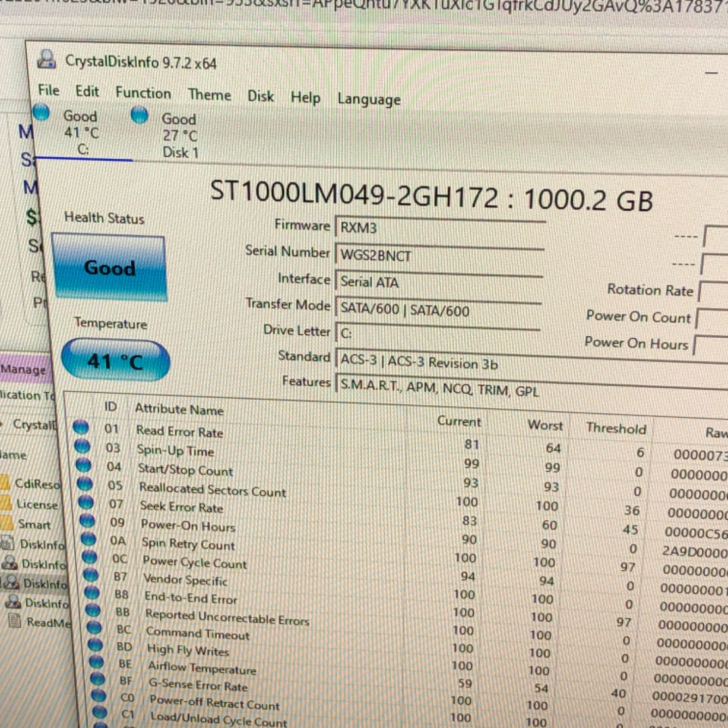Click the status orb for Spin-Up Time

point(82,446)
